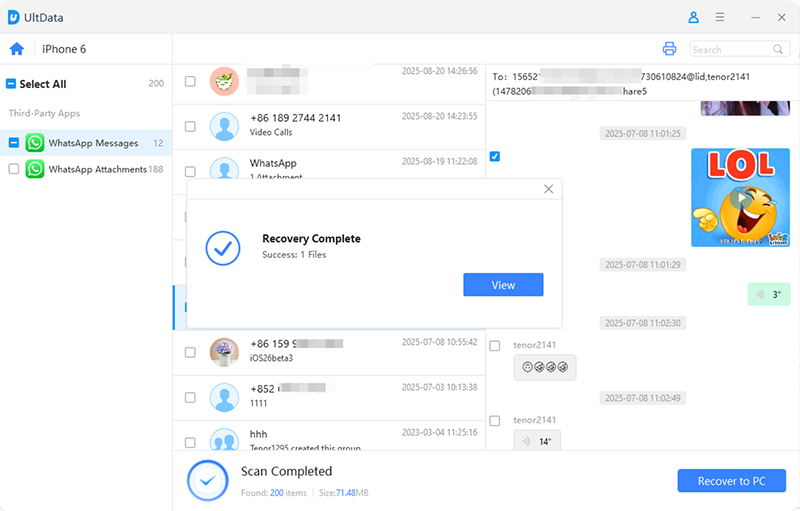Click the WhatsApp Messages app icon
The width and height of the screenshot is (800, 511).
point(35,143)
